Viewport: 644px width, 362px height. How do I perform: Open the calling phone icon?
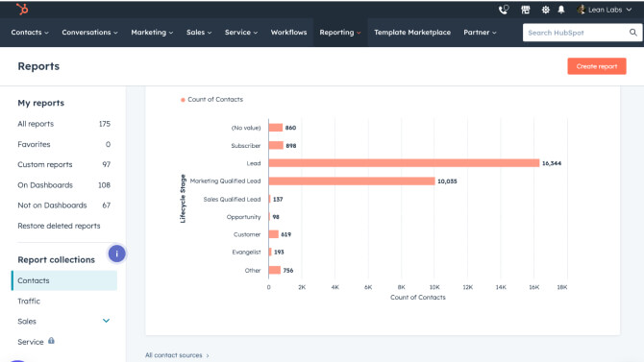click(504, 10)
